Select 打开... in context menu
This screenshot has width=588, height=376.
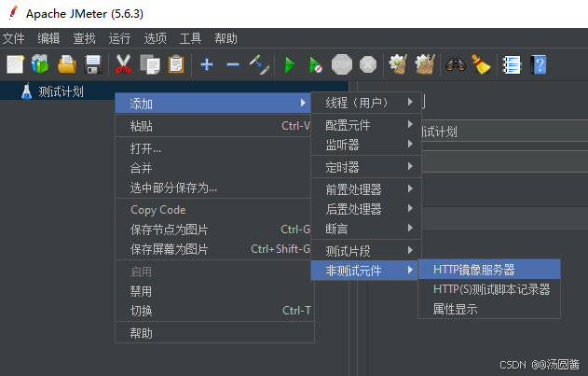(213, 148)
